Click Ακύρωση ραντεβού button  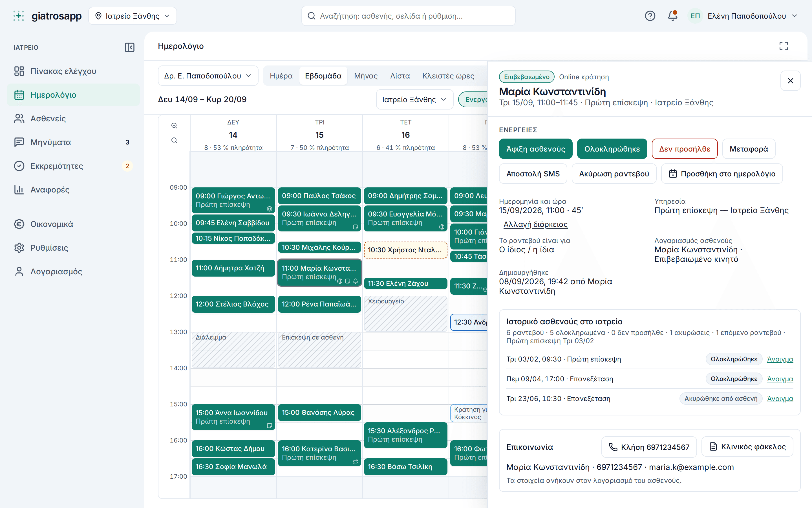(614, 174)
